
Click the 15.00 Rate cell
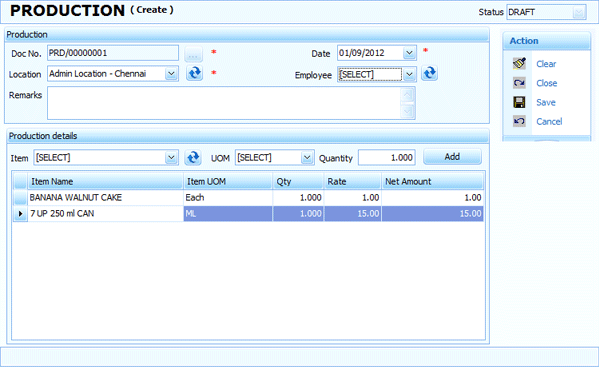(x=353, y=213)
